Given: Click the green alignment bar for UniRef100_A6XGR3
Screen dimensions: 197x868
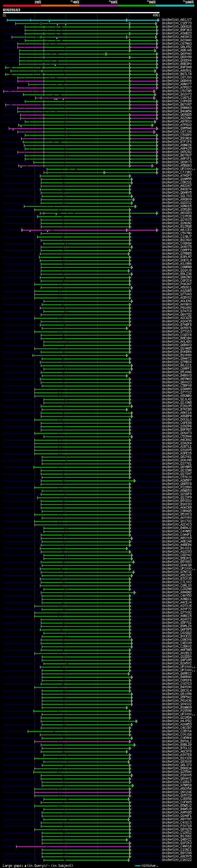Looking at the screenshot, I should (99, 213).
